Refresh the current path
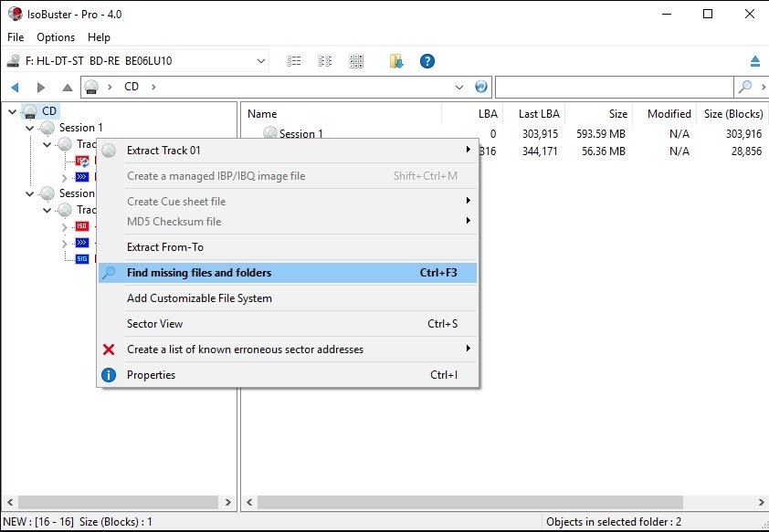Screen dimensions: 769x532 click(481, 87)
